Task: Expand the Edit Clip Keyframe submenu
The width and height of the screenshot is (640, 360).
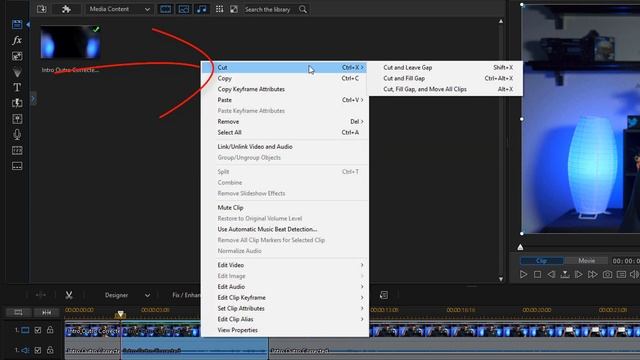Action: pyautogui.click(x=285, y=298)
